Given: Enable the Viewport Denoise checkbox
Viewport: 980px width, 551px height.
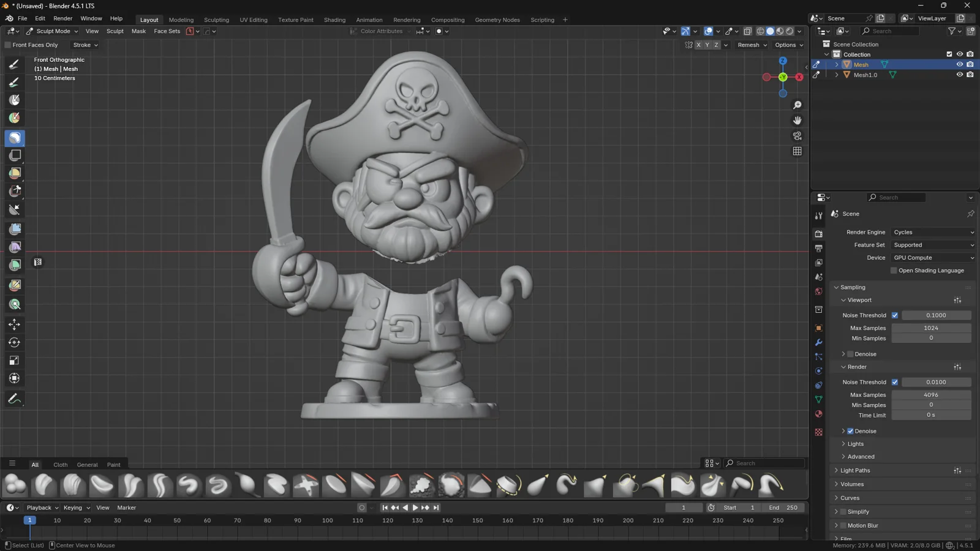Looking at the screenshot, I should pyautogui.click(x=850, y=354).
